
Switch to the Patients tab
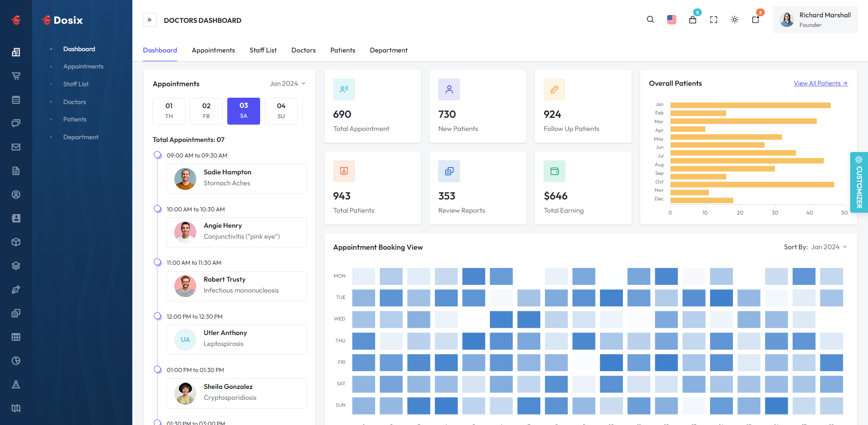343,50
